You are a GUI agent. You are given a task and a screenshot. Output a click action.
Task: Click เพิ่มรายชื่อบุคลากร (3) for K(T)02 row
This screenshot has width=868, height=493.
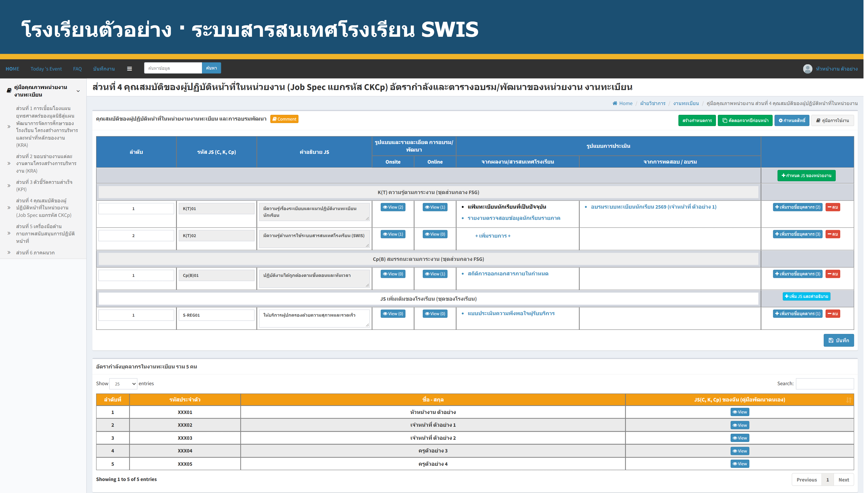(x=797, y=234)
